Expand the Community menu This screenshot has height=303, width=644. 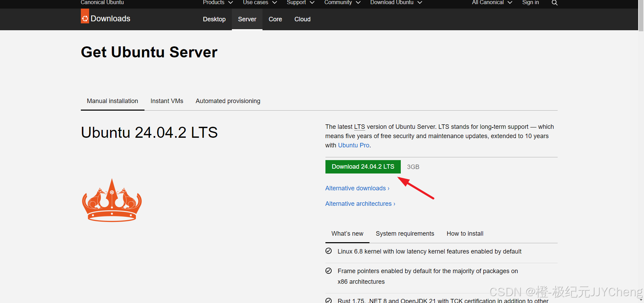click(342, 3)
